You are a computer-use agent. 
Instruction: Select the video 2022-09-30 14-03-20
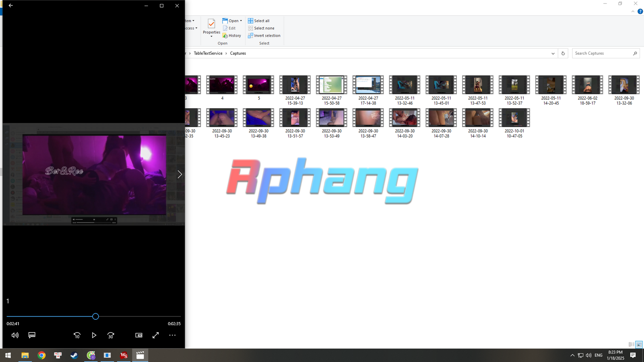405,123
